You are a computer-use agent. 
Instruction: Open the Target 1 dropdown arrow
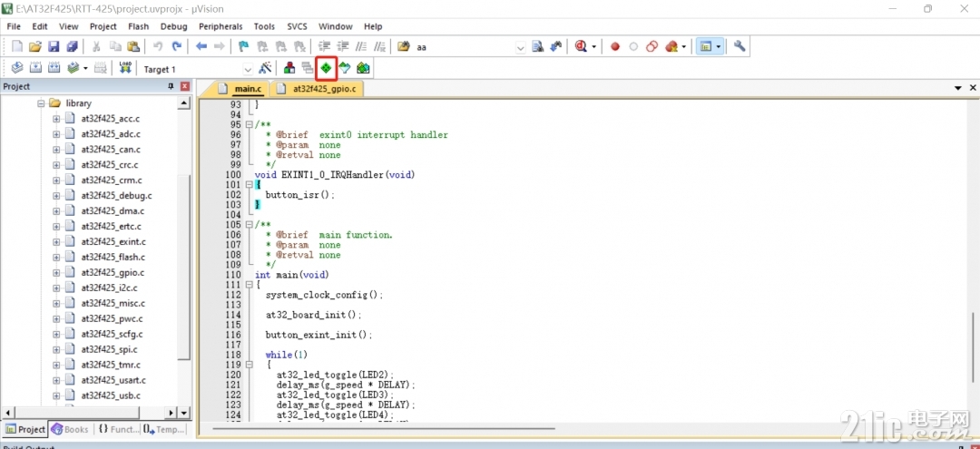pyautogui.click(x=248, y=69)
